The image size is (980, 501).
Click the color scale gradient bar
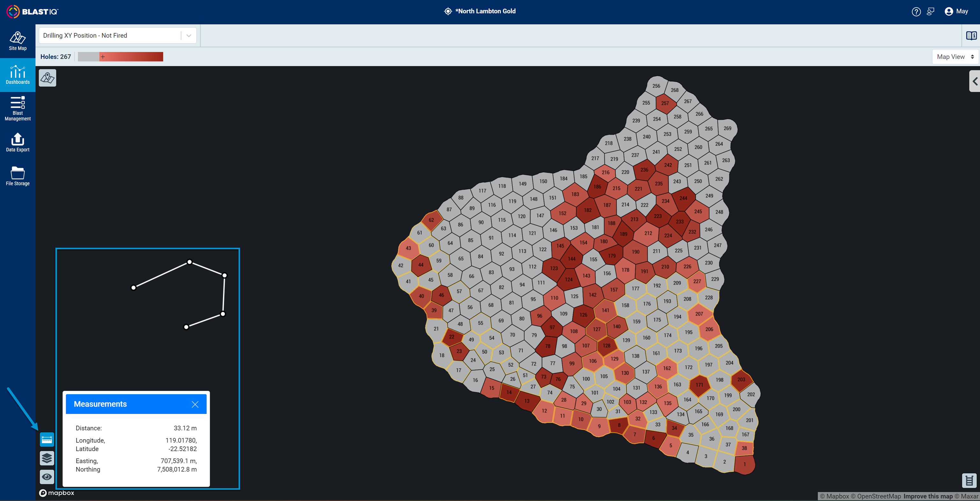coord(120,57)
